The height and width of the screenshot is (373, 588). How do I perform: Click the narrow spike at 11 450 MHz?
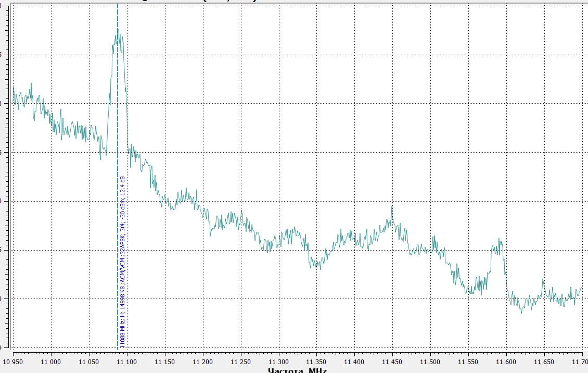click(392, 209)
